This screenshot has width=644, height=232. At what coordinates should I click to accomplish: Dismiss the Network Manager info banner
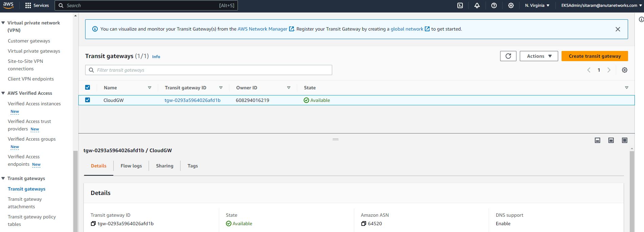click(618, 29)
